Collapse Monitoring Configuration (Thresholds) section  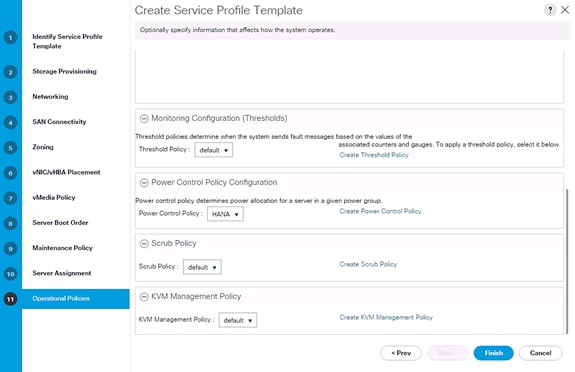click(x=144, y=118)
